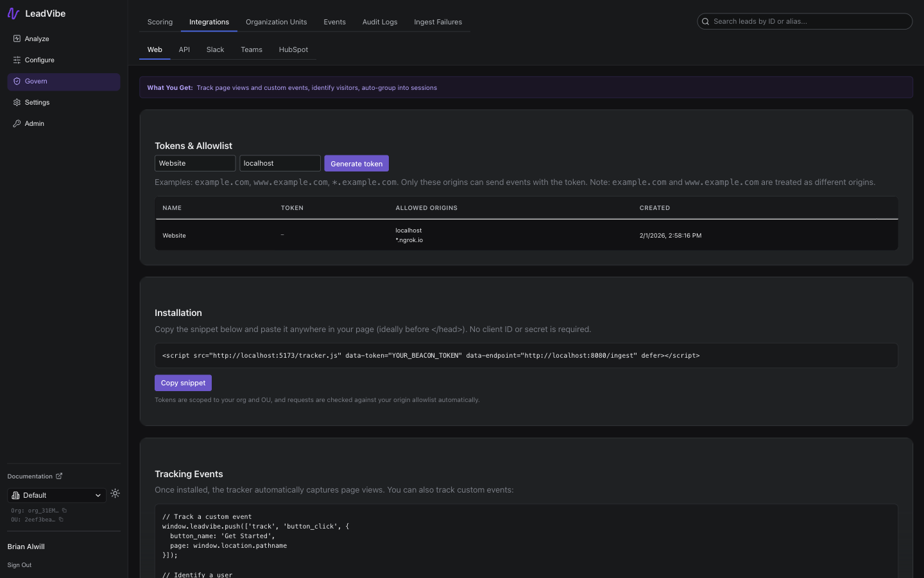Toggle light theme with the sun icon
This screenshot has width=924, height=578.
point(116,493)
